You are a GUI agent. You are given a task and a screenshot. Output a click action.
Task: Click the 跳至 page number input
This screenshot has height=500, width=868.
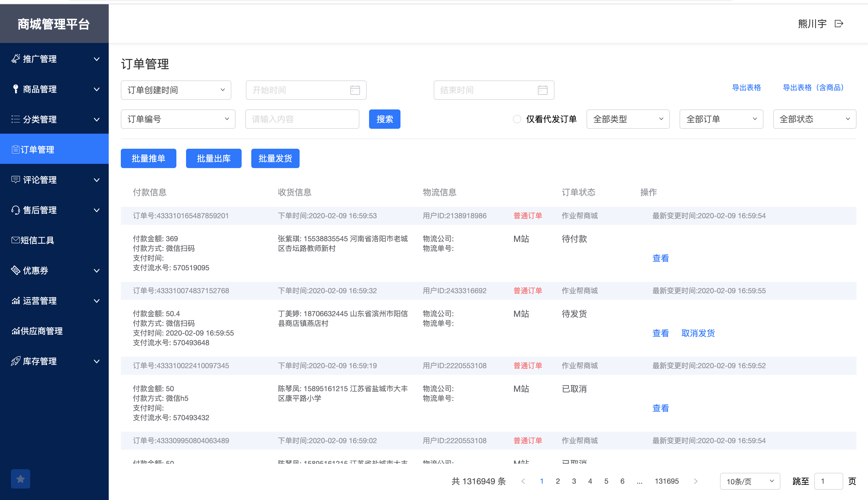(x=828, y=481)
